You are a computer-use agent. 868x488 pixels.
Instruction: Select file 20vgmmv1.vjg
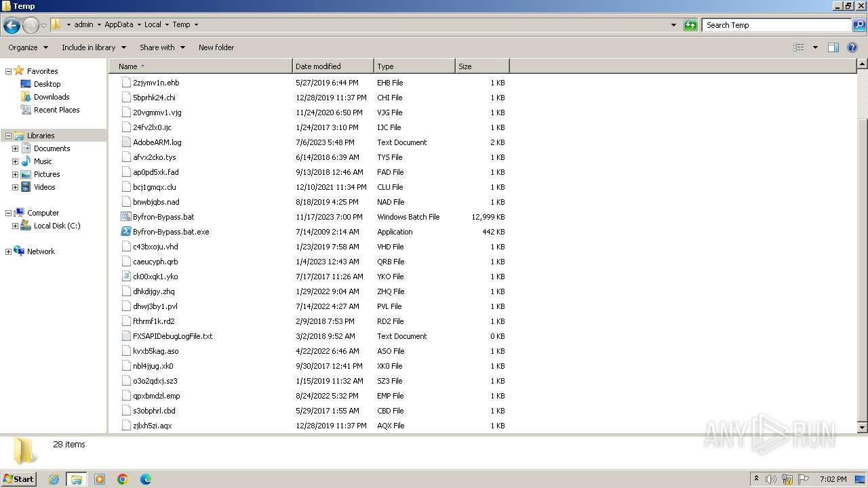tap(157, 113)
